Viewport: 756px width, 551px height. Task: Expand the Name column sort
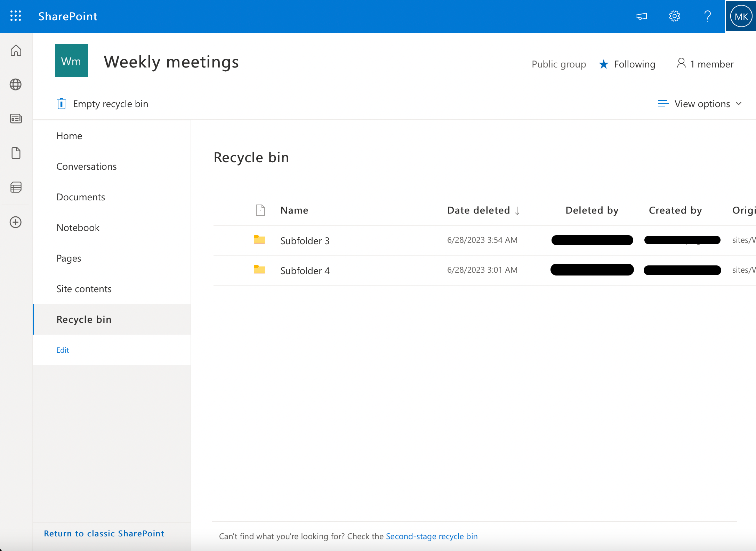[x=294, y=210]
